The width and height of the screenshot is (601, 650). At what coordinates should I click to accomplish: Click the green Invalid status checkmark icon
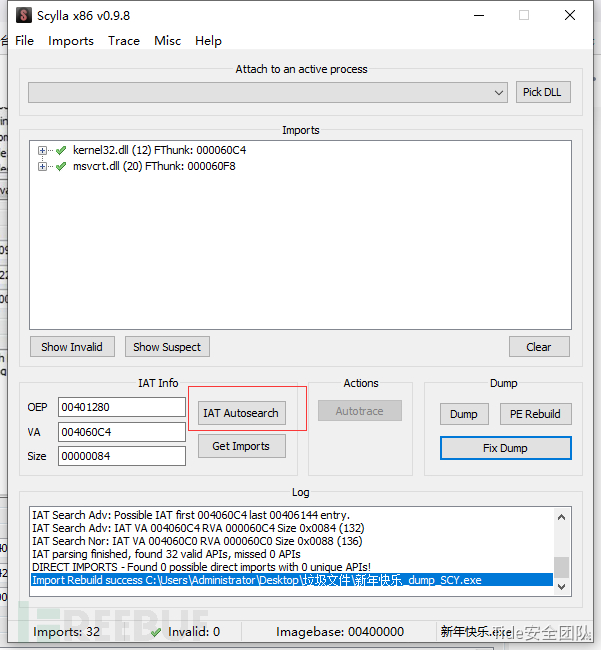point(155,632)
